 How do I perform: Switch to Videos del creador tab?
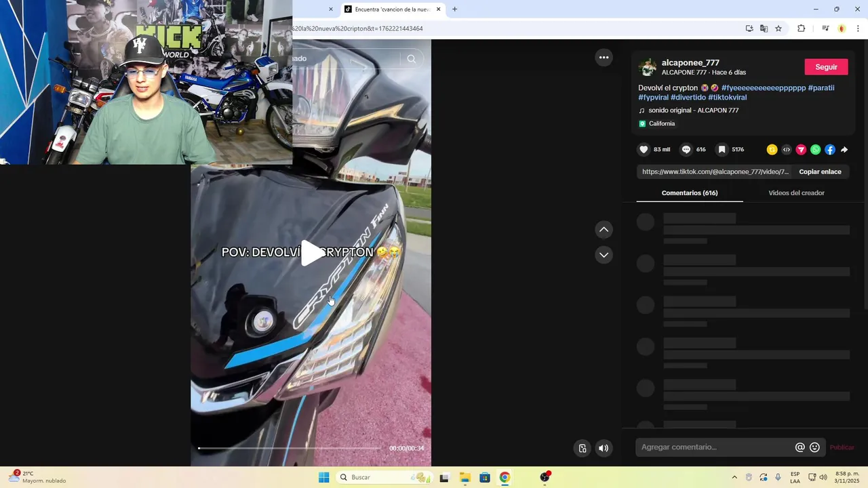click(x=796, y=193)
